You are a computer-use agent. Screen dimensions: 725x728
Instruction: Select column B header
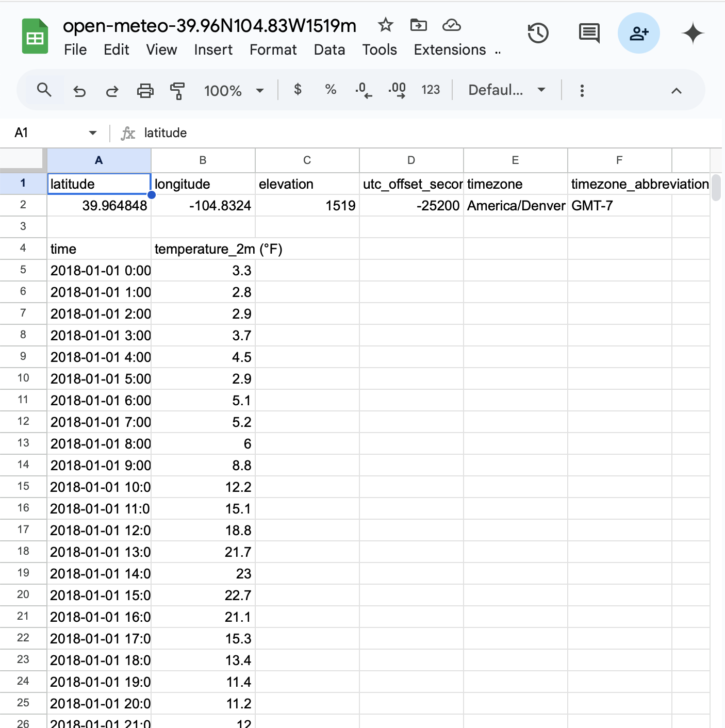coord(203,160)
